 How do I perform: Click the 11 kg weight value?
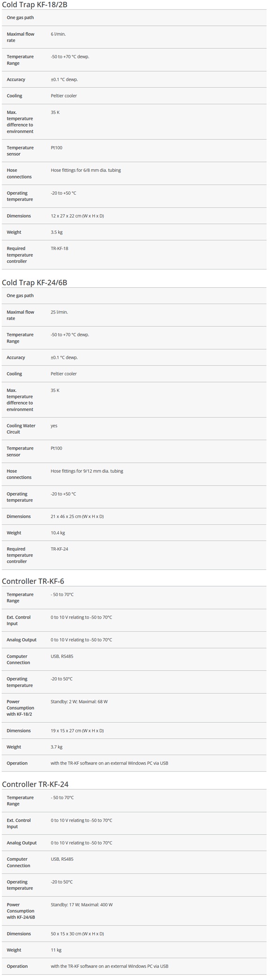pos(56,950)
